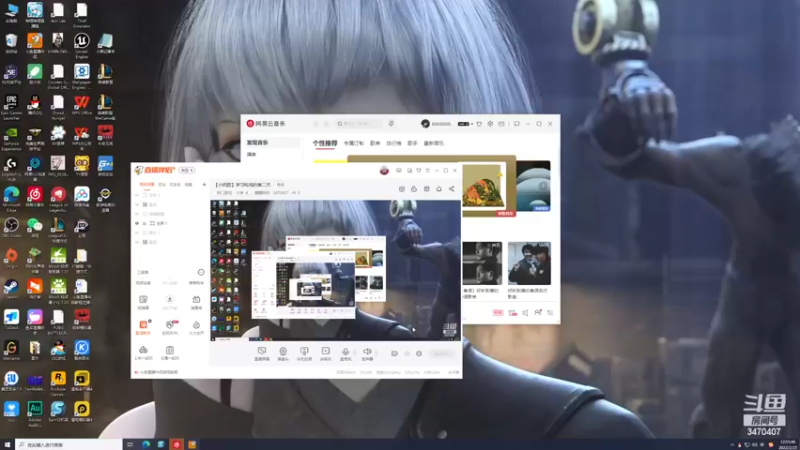
Task: Go back in NetEase Music navigation
Action: point(316,124)
